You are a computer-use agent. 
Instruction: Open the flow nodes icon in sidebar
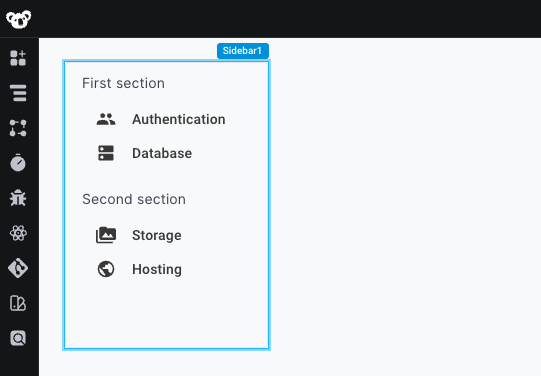pos(18,128)
